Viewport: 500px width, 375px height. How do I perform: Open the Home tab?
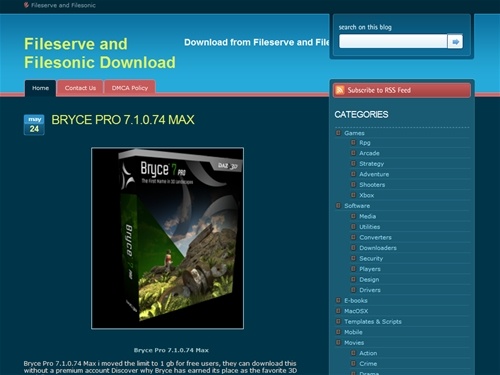pos(40,88)
